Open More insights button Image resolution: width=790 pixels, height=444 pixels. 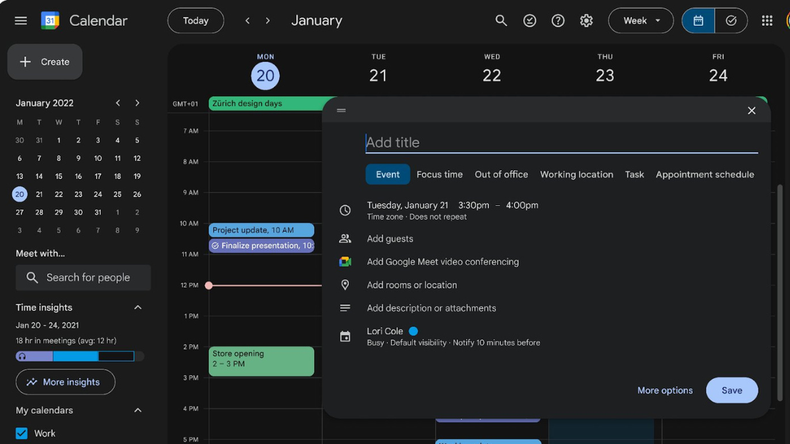pos(65,382)
